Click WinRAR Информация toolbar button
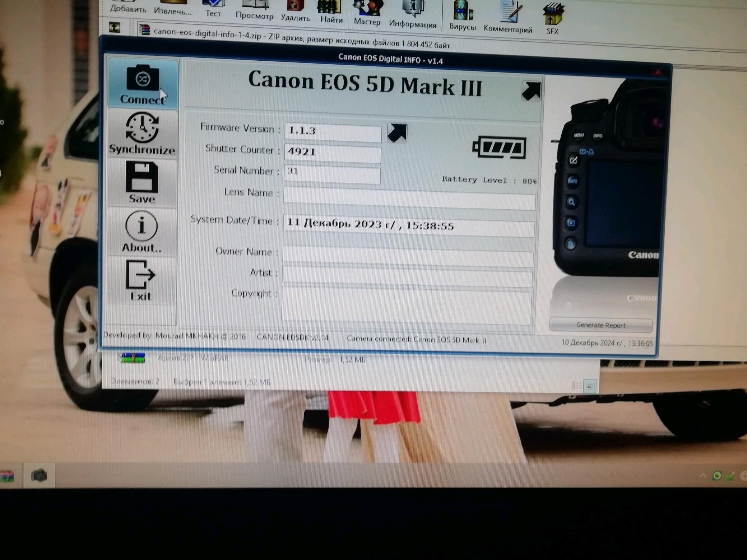The width and height of the screenshot is (747, 560). tap(413, 14)
